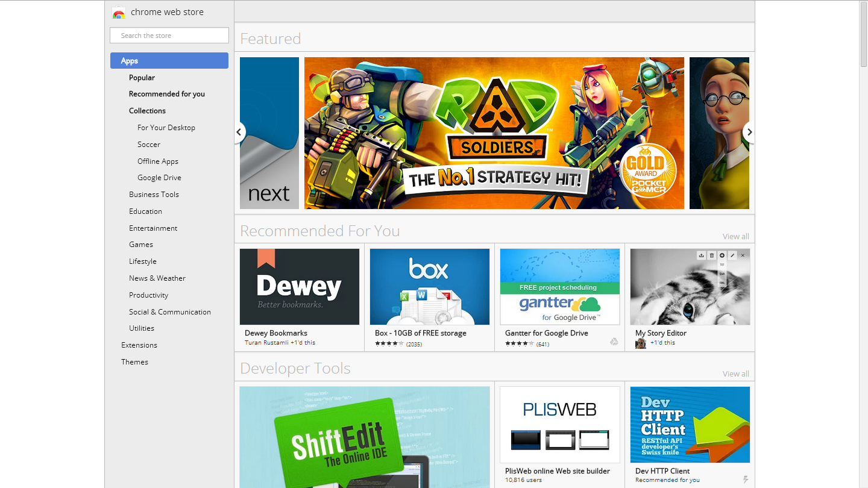
Task: Click the lightning bolt icon on Dev HTTP Client
Action: (746, 480)
